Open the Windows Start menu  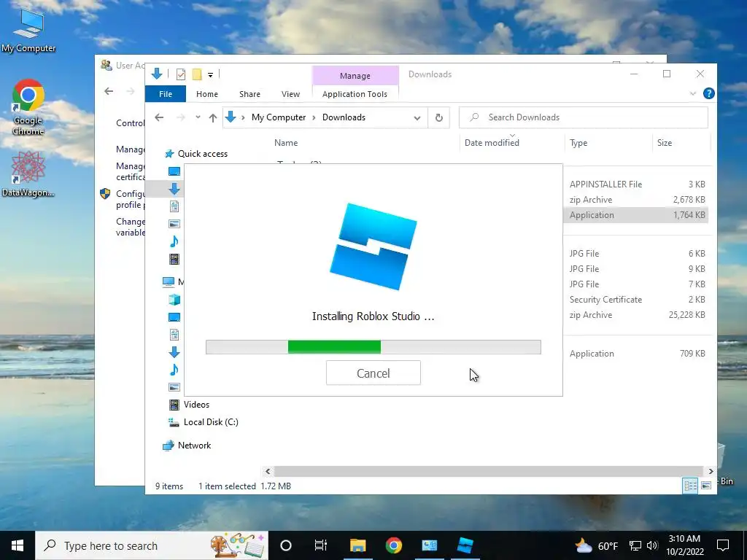click(18, 545)
